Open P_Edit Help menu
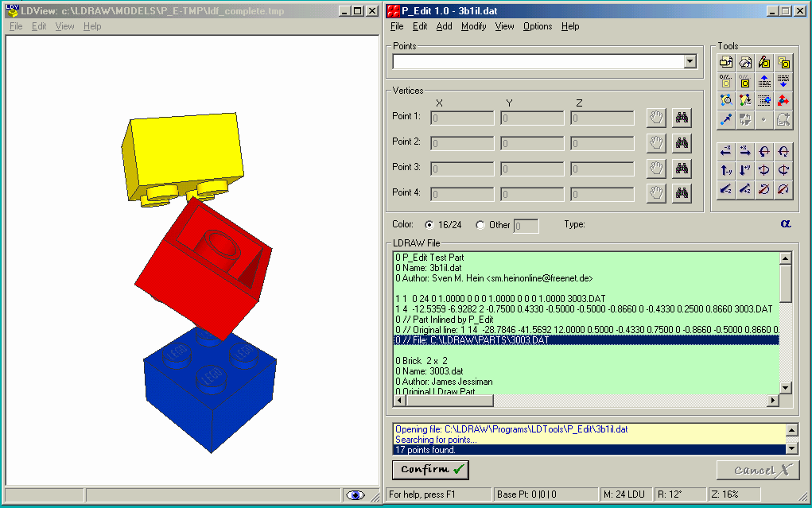The image size is (812, 508). 570,26
